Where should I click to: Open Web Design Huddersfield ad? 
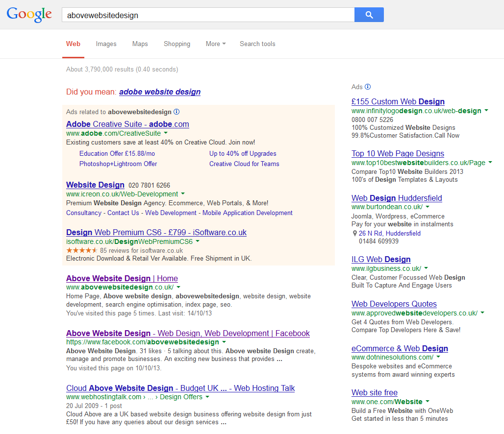tap(397, 198)
